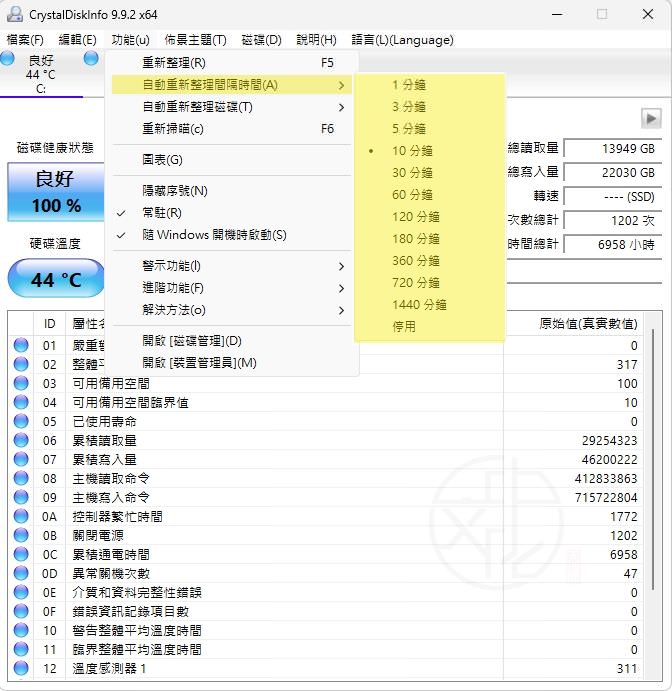Viewport: 672px width, 691px height.
Task: Select the checked 10 分鐘 interval
Action: pyautogui.click(x=430, y=151)
